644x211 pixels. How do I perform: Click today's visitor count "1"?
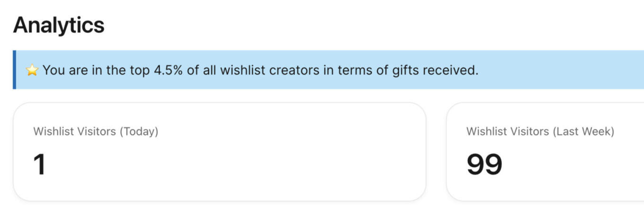39,164
